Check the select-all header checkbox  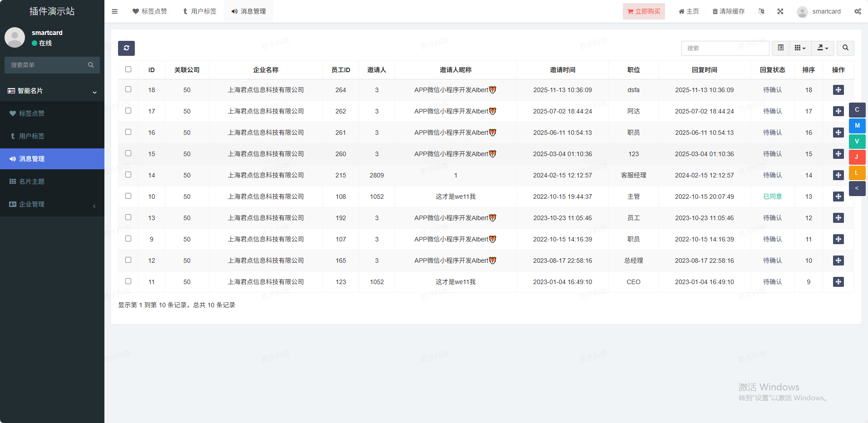(128, 69)
